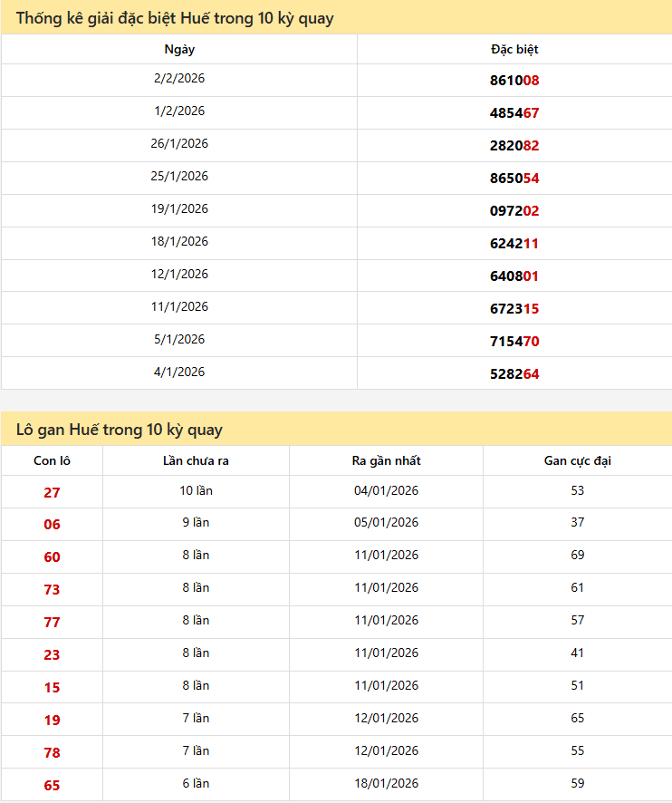This screenshot has height=803, width=672.
Task: Click the 'Ra gần nhất' column header
Action: tap(386, 461)
